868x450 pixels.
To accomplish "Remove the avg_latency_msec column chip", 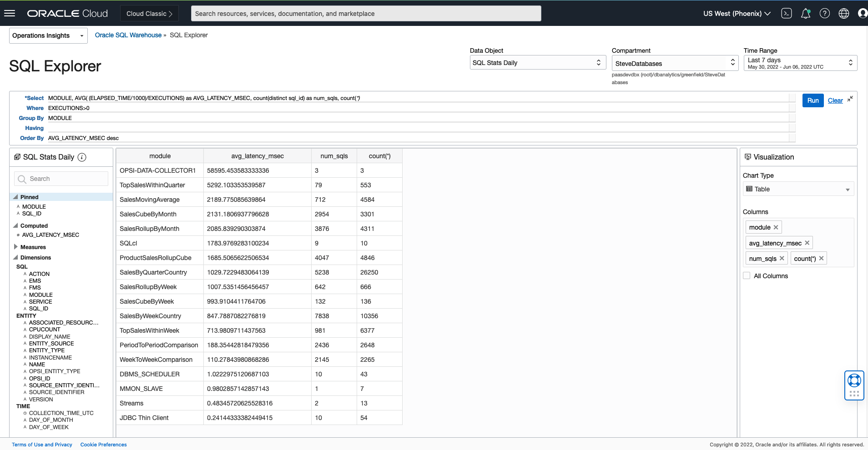I will point(807,242).
